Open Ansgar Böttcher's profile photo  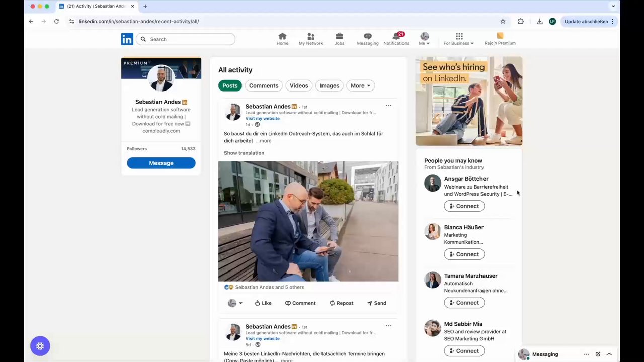coord(432,183)
